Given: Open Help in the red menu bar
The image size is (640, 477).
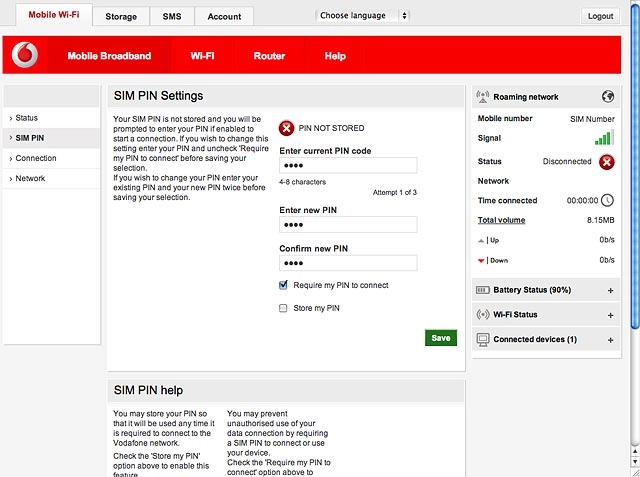Looking at the screenshot, I should (x=335, y=56).
